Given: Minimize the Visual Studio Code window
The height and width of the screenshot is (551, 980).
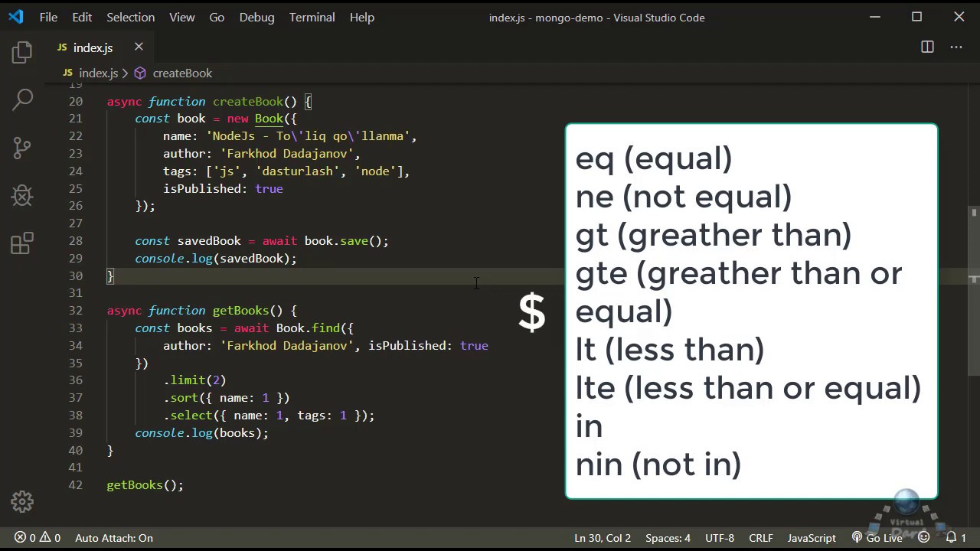Looking at the screenshot, I should coord(876,17).
